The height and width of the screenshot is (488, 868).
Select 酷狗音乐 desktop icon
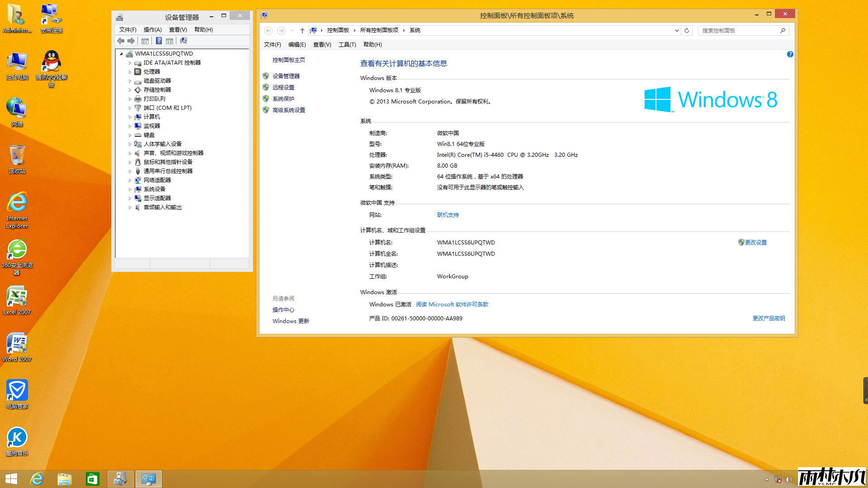click(17, 441)
